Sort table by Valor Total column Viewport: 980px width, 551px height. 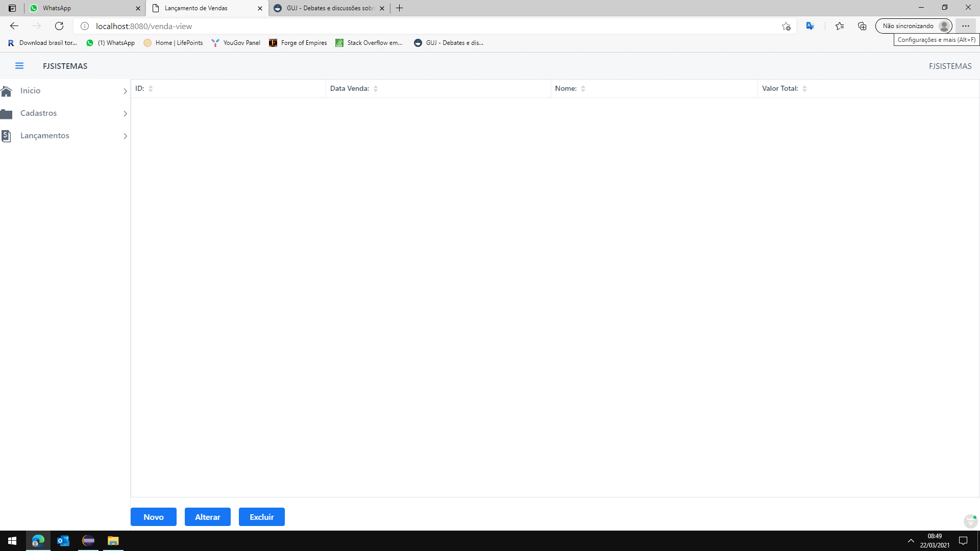pos(804,89)
